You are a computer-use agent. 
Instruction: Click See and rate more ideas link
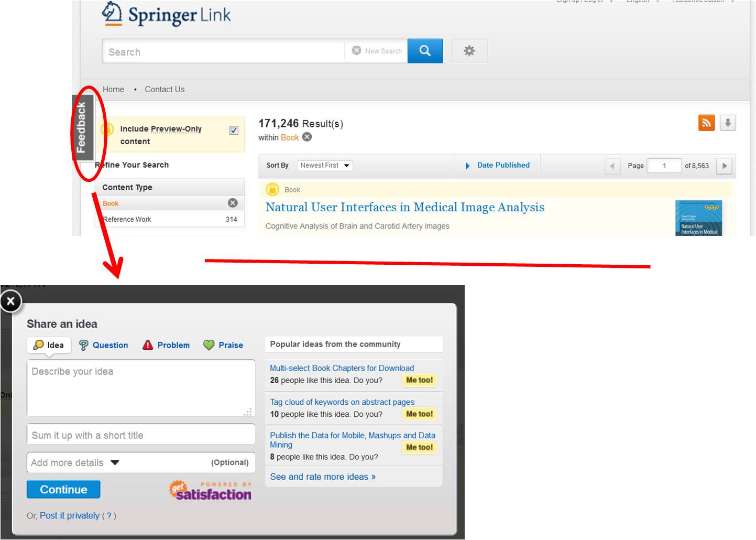323,477
